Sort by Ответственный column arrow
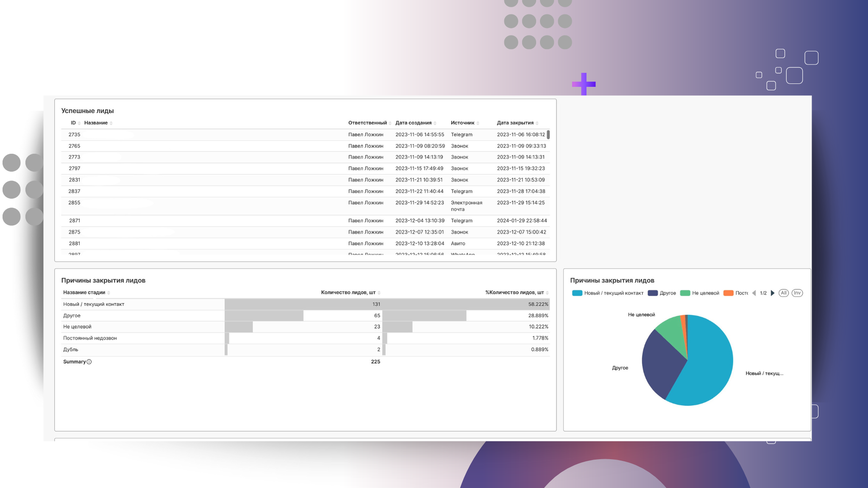Screen dimensions: 868x488 [390, 123]
